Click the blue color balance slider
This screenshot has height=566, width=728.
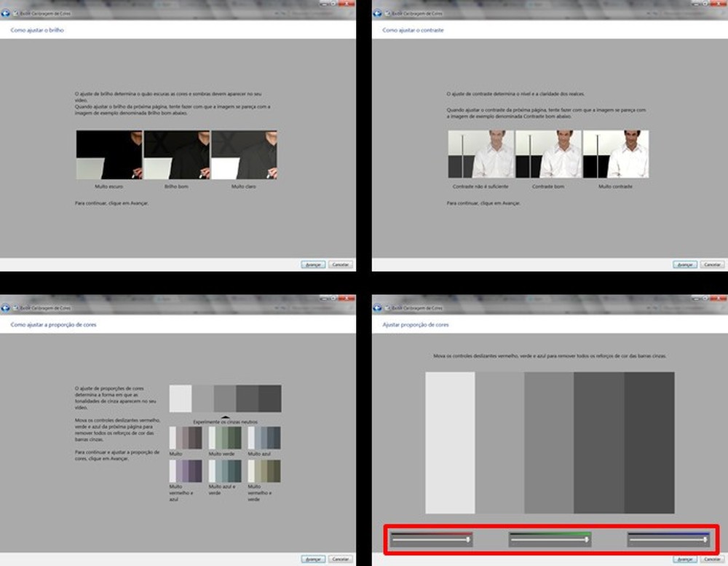[668, 540]
